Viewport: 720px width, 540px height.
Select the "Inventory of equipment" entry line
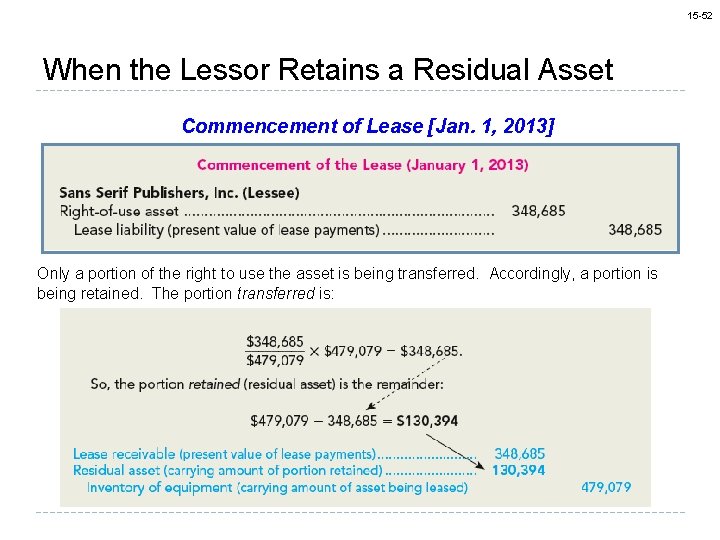277,487
